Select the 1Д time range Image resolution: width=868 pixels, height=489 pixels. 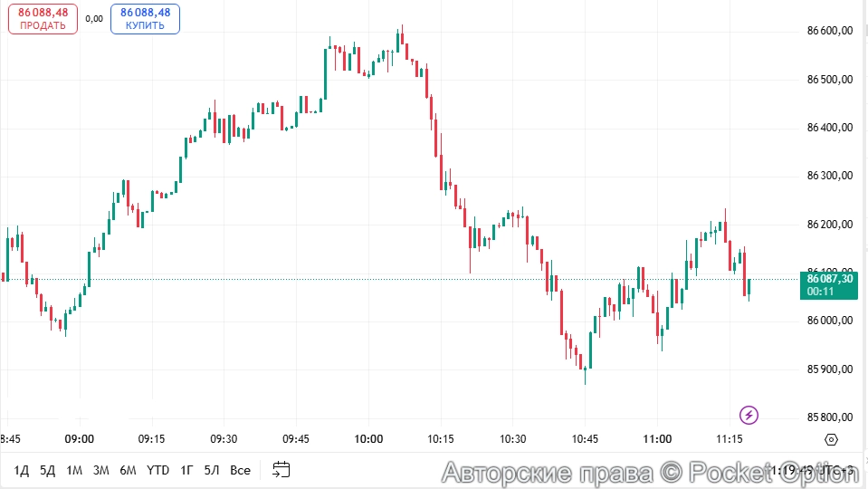pyautogui.click(x=22, y=470)
